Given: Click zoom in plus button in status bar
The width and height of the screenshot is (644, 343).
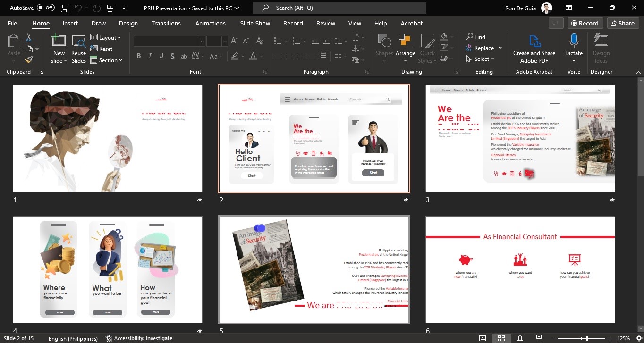Looking at the screenshot, I should pos(609,338).
